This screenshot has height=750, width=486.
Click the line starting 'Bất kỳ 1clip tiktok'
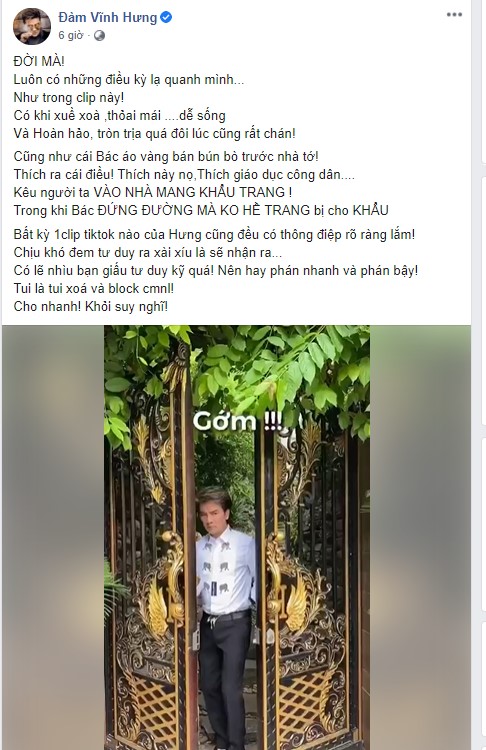[214, 235]
